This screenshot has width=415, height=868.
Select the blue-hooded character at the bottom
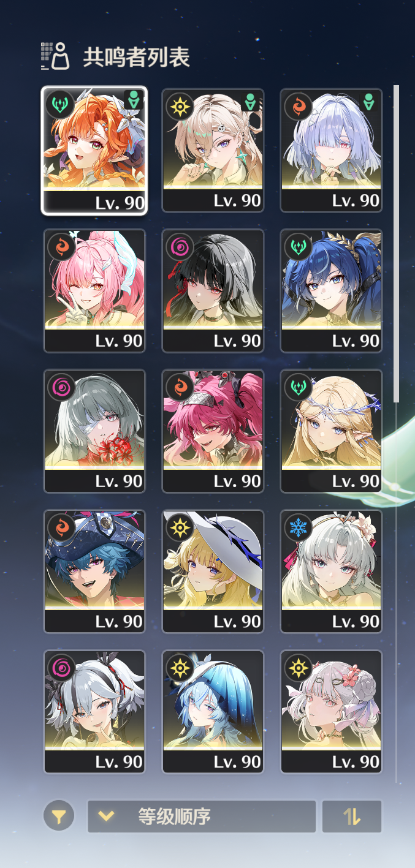213,712
